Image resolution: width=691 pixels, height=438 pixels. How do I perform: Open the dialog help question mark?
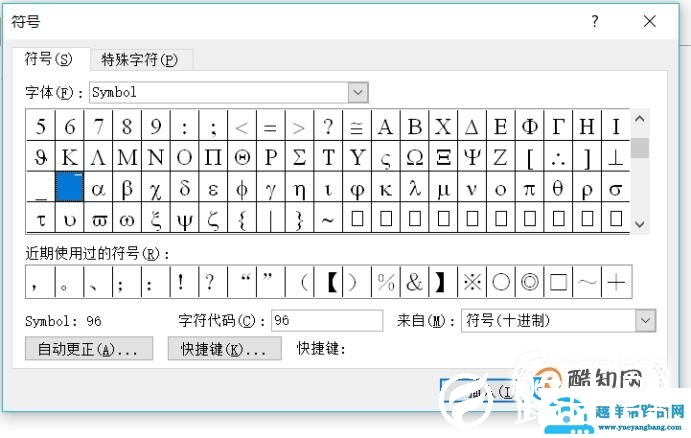(595, 21)
